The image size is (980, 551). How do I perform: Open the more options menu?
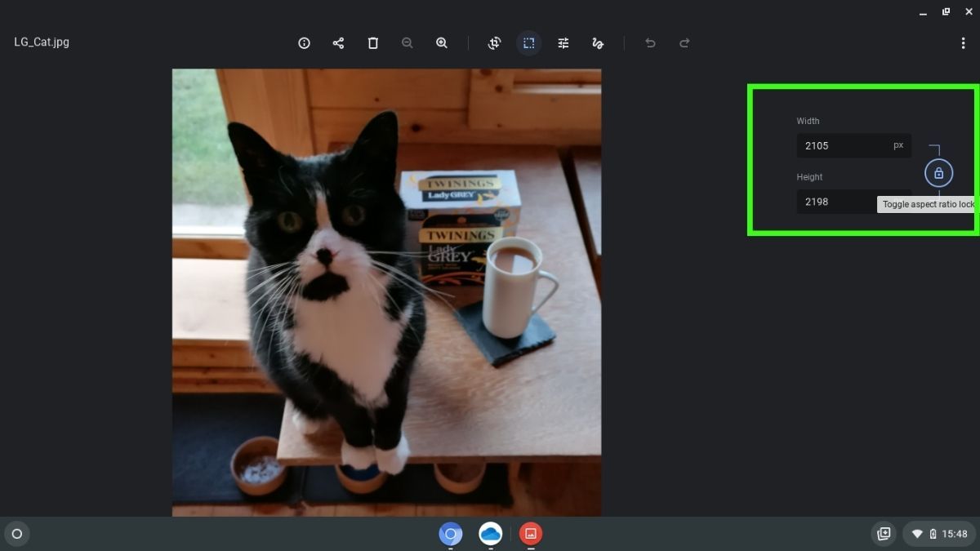[964, 42]
